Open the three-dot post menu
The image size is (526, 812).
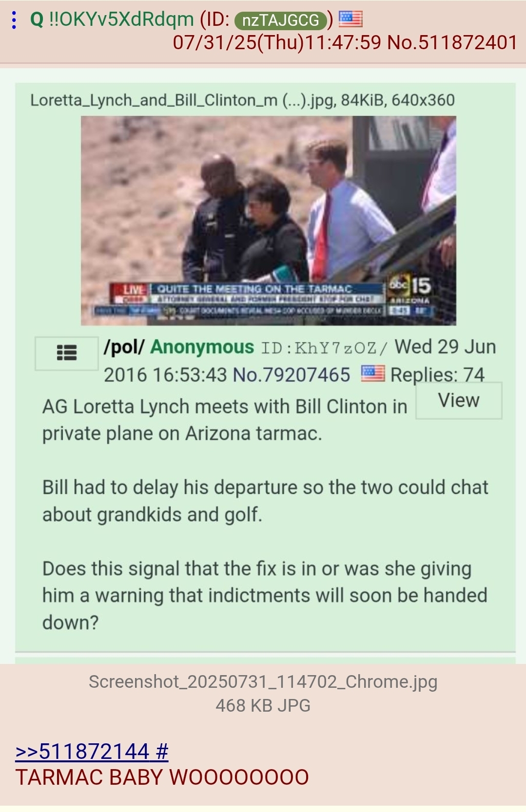15,20
